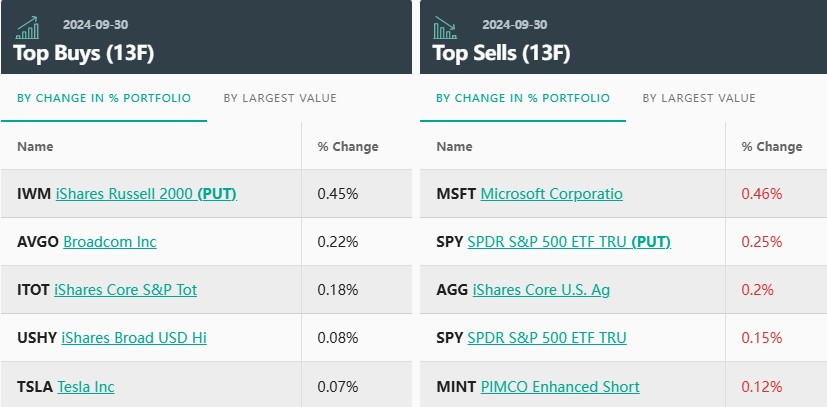Select By Change in % Portfolio under Top Sells

(x=523, y=98)
